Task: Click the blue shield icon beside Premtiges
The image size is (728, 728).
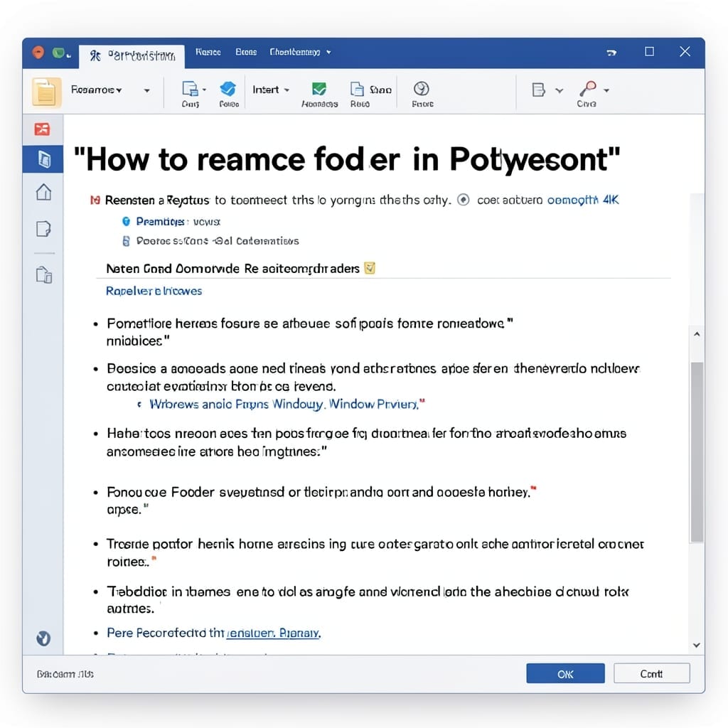Action: [126, 222]
